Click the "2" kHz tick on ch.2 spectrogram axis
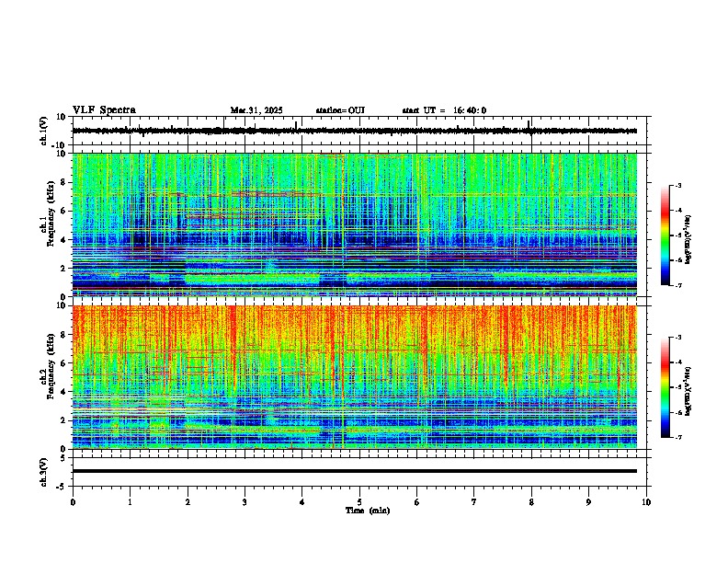728x563 pixels. (63, 420)
